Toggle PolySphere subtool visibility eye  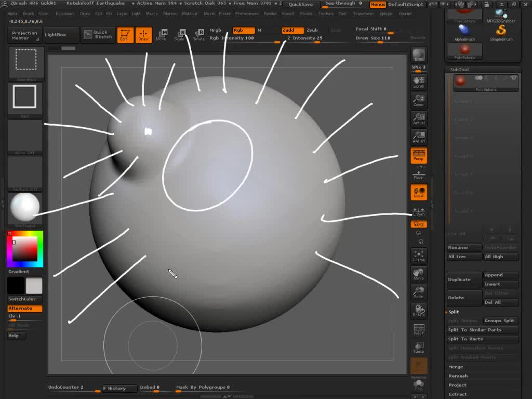pyautogui.click(x=514, y=78)
